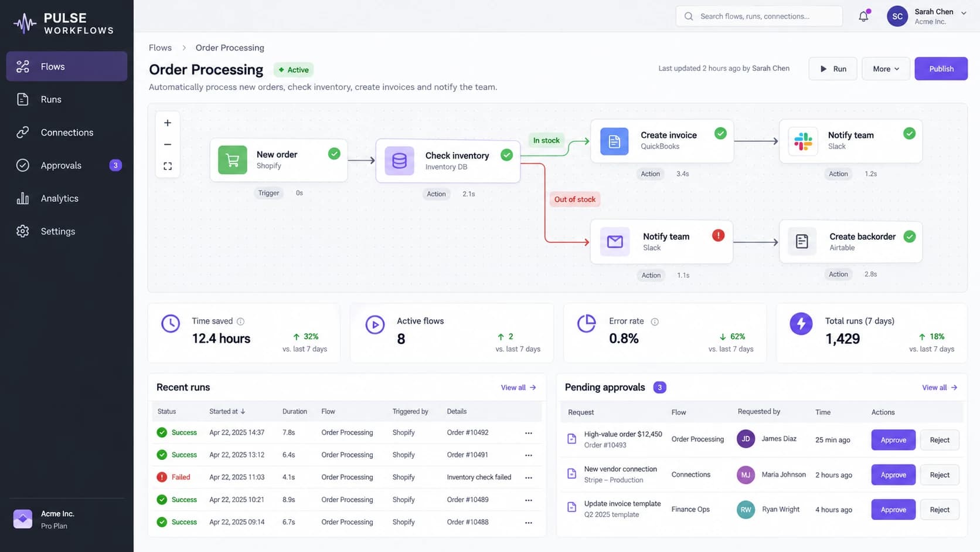980x552 pixels.
Task: Click the Out of stock branch label
Action: click(x=574, y=199)
